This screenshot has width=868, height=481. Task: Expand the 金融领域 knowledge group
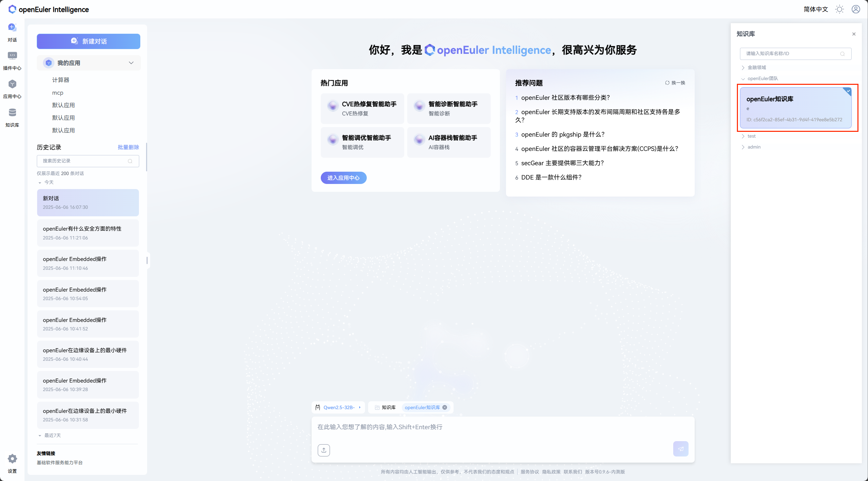743,68
